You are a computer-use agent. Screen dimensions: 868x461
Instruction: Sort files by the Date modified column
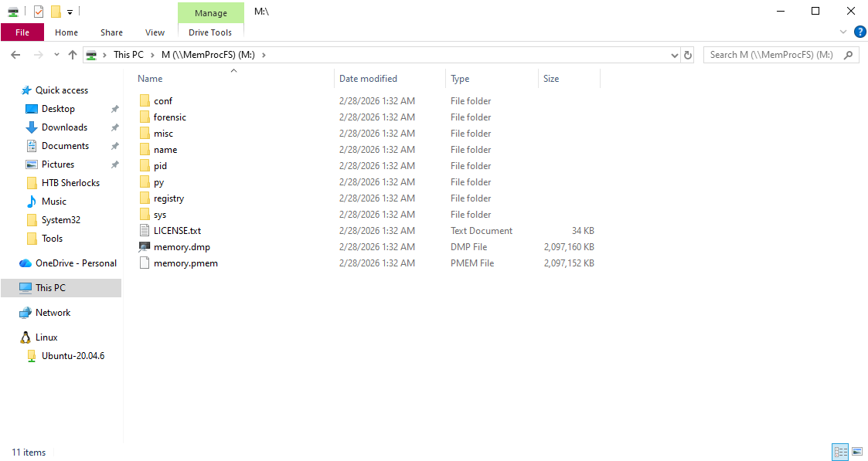coord(368,79)
